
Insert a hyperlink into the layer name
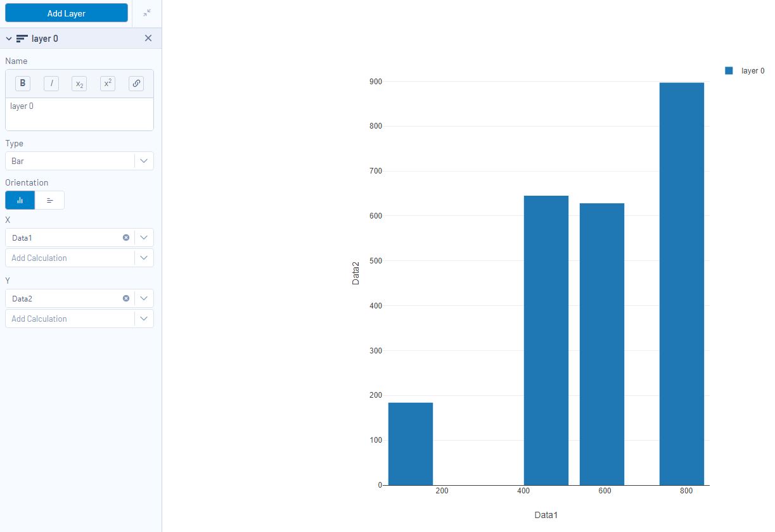[x=136, y=83]
